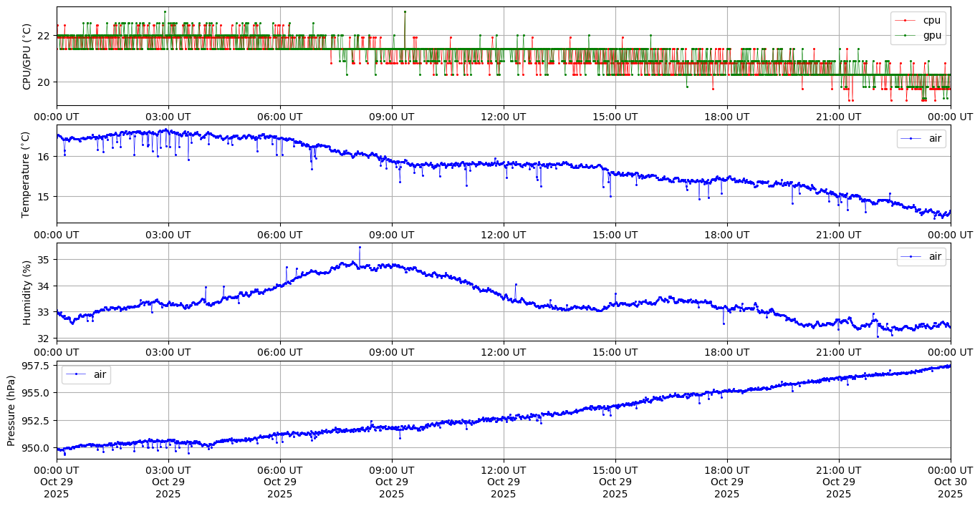Click the gpu legend entry
The width and height of the screenshot is (980, 506).
point(932,34)
